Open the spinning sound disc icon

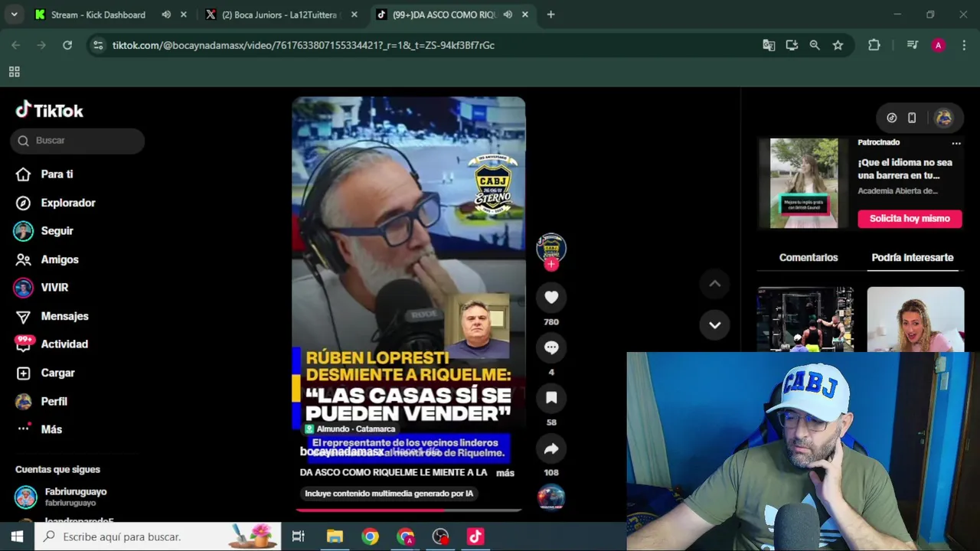pyautogui.click(x=551, y=497)
